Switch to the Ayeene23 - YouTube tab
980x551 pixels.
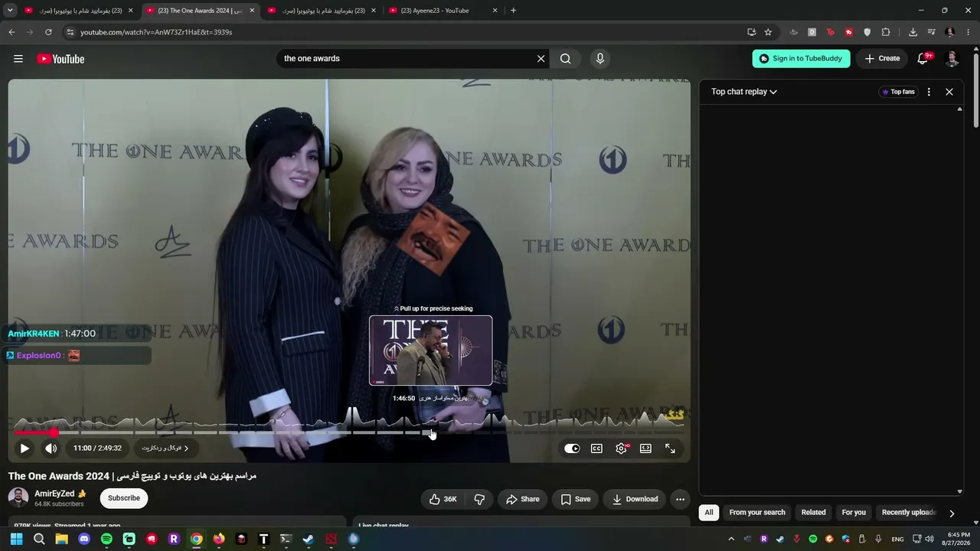444,11
